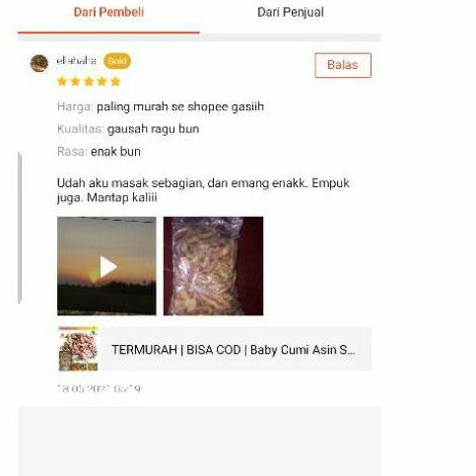Click the review timestamp below the product
This screenshot has width=476, height=476.
click(x=100, y=389)
